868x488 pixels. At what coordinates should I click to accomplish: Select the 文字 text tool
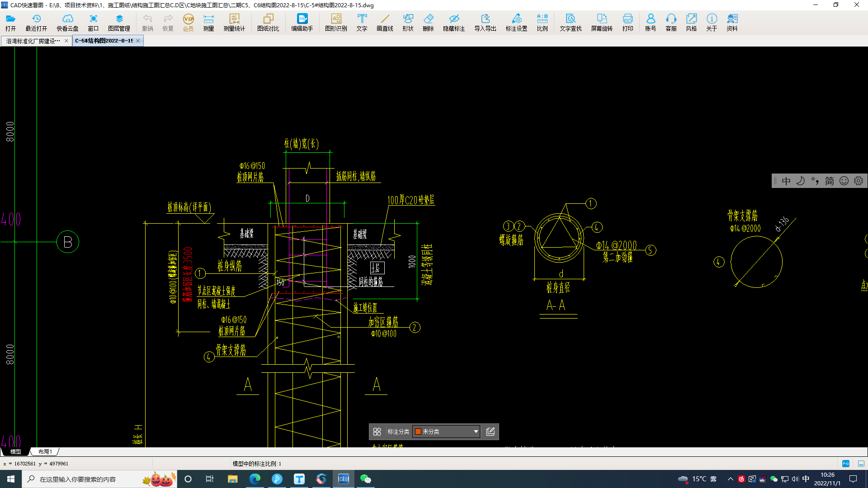(x=362, y=22)
